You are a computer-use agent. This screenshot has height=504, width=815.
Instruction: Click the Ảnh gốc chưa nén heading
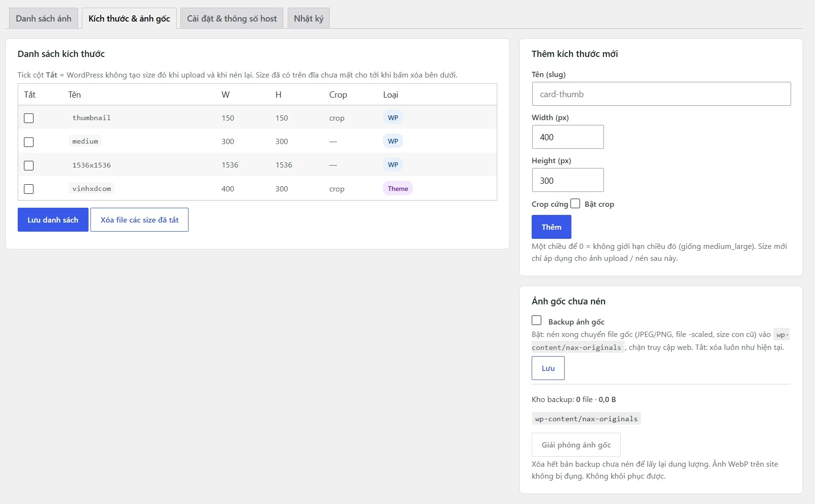569,301
